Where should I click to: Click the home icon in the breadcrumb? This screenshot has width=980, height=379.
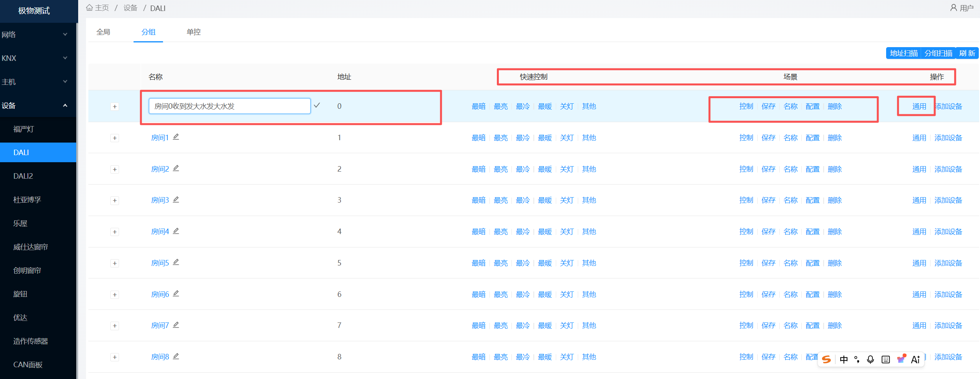coord(90,8)
